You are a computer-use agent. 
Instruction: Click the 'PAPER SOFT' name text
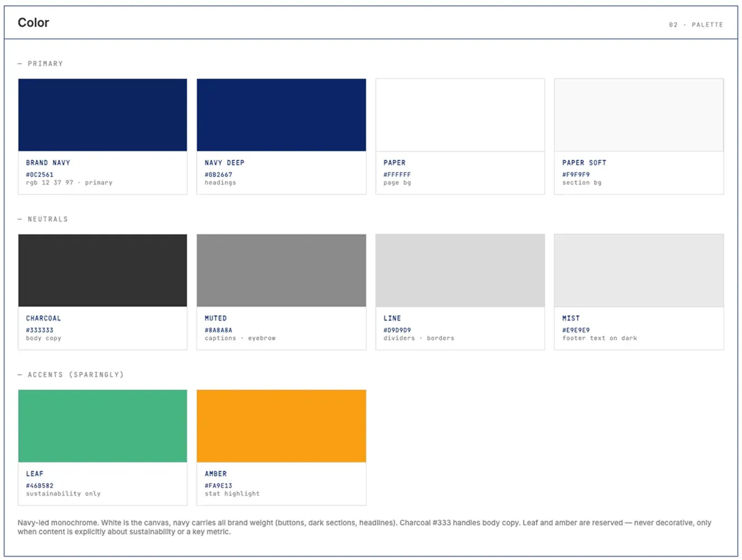pyautogui.click(x=584, y=163)
